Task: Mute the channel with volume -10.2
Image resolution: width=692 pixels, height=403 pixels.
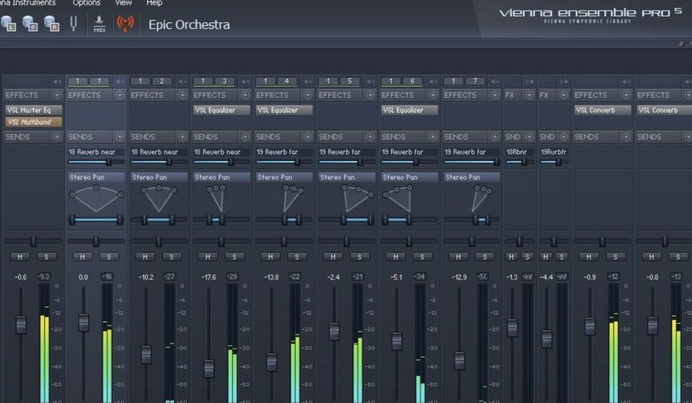Action: [145, 256]
